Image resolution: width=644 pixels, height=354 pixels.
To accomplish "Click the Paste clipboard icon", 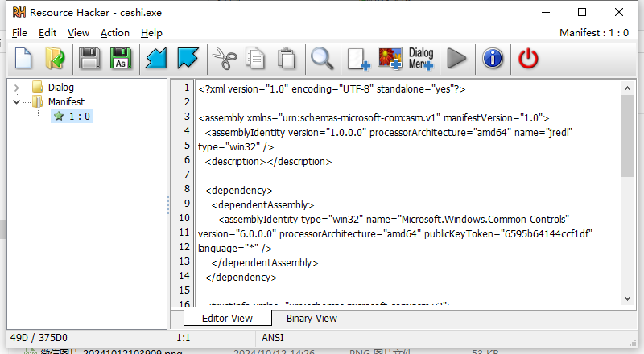I will coord(286,58).
